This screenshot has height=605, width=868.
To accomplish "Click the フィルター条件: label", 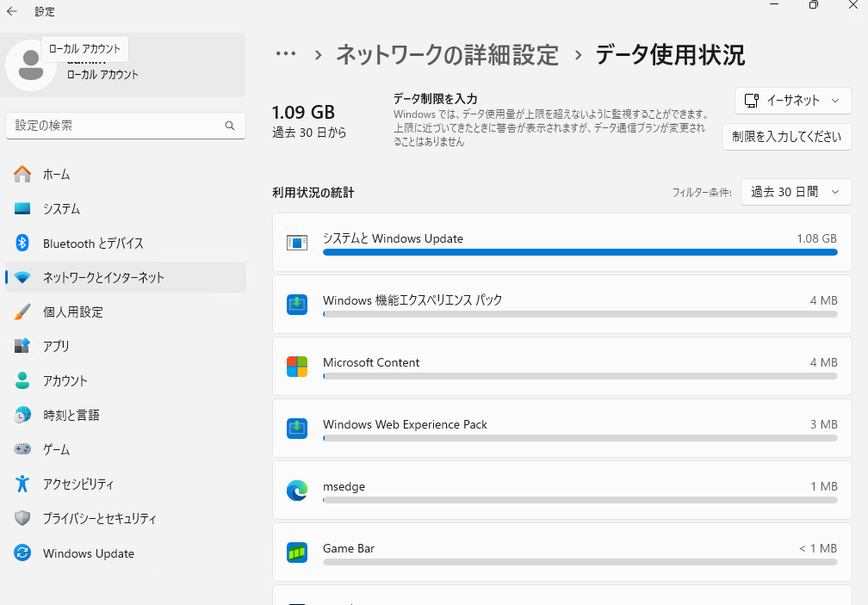I will [x=701, y=193].
